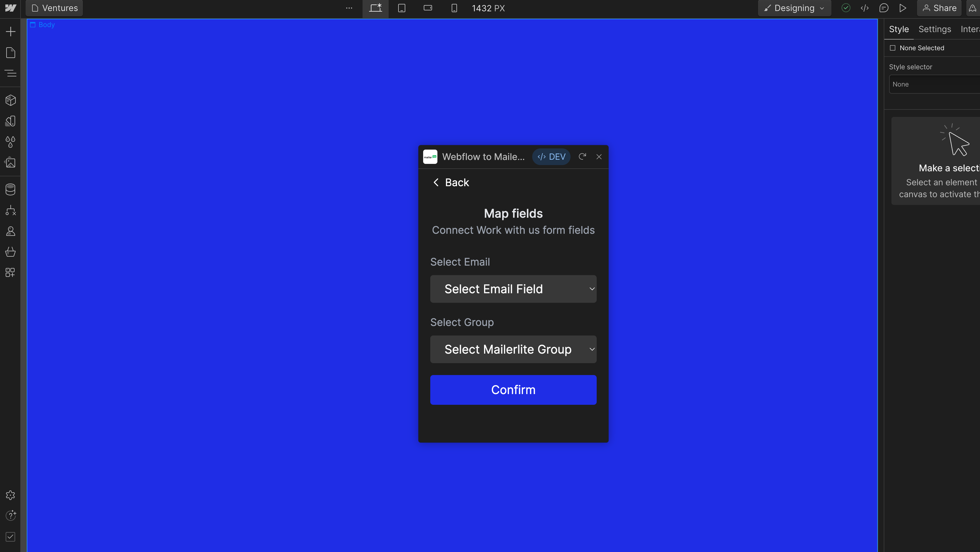Image resolution: width=980 pixels, height=552 pixels.
Task: Click the Confirm button
Action: [x=513, y=390]
